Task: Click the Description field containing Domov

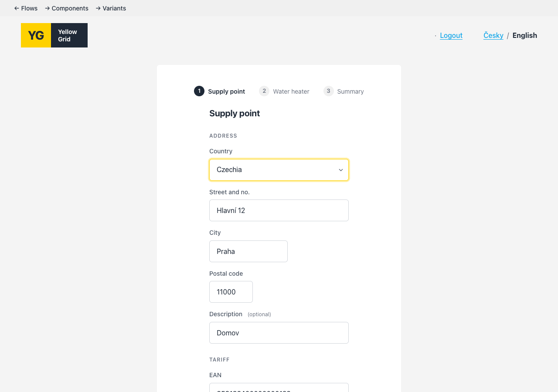Action: coord(279,333)
